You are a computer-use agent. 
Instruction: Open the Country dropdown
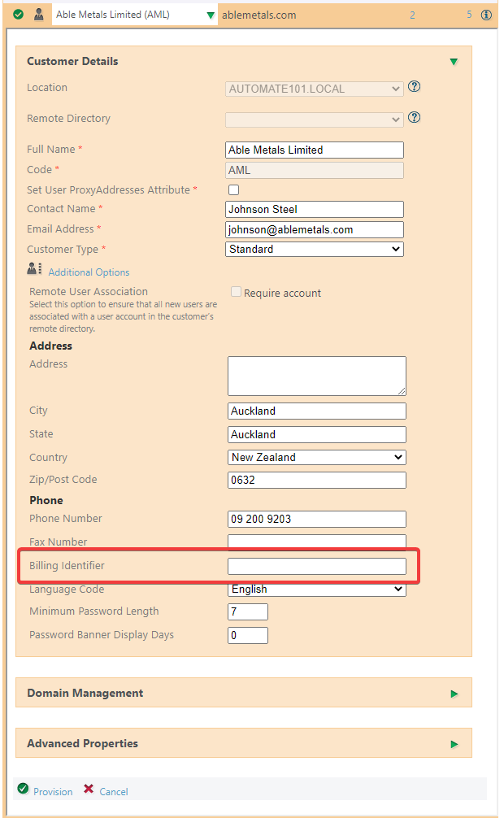point(317,457)
